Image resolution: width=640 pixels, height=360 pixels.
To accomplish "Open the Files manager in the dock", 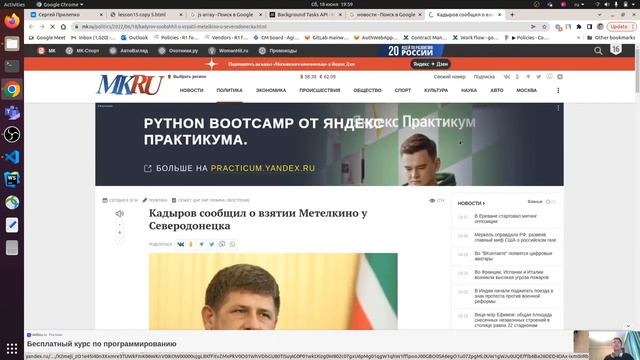I will coord(12,43).
